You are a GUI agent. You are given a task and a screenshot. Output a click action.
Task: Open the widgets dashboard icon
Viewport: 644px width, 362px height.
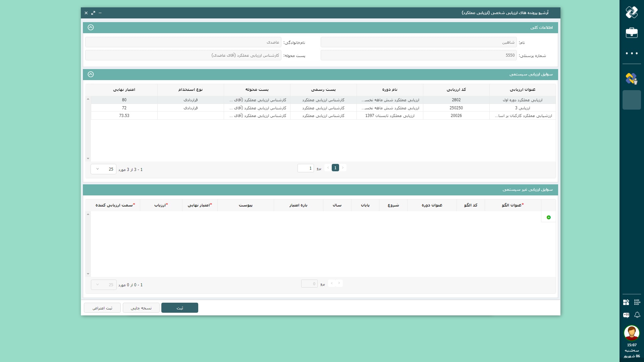coord(626,302)
